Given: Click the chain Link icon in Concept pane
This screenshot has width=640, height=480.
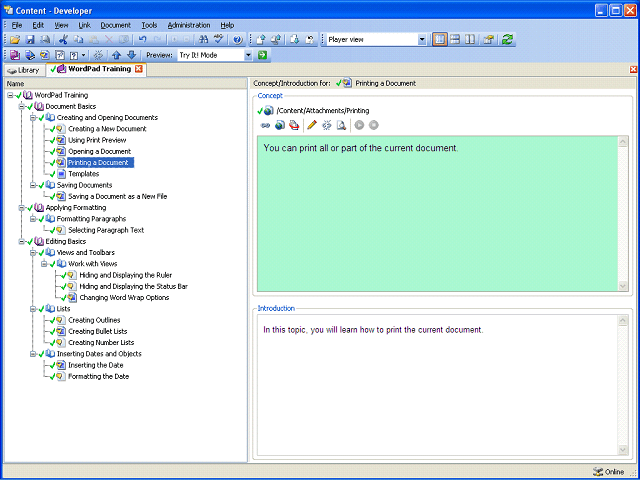Looking at the screenshot, I should point(265,125).
